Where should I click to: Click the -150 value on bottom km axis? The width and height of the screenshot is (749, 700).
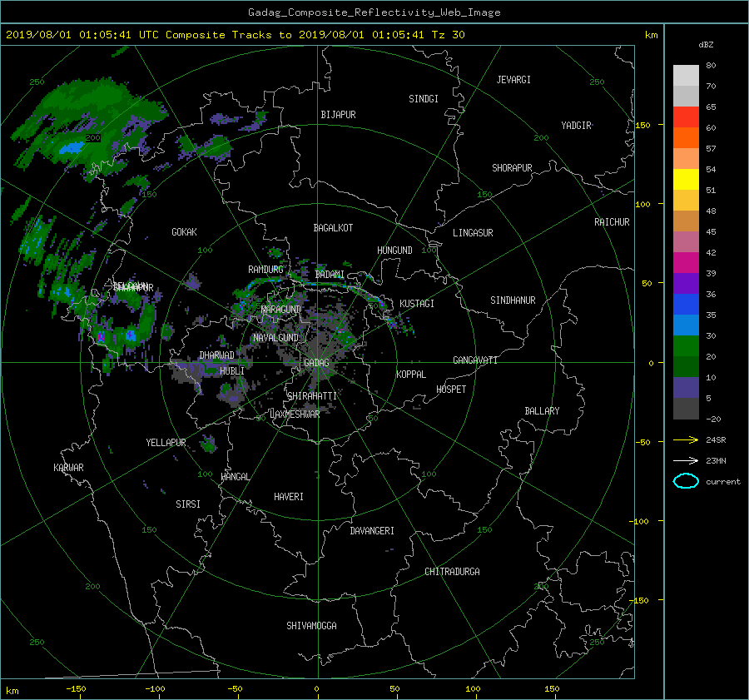tap(76, 688)
